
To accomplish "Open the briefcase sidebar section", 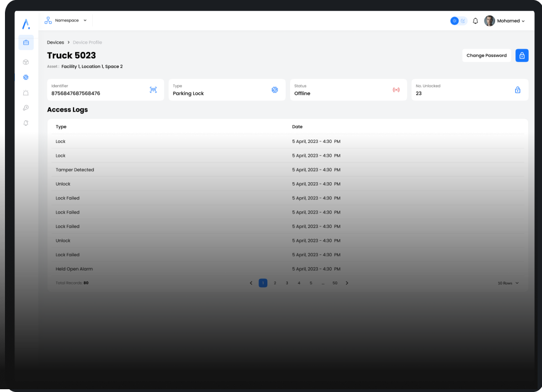I will pos(26,43).
